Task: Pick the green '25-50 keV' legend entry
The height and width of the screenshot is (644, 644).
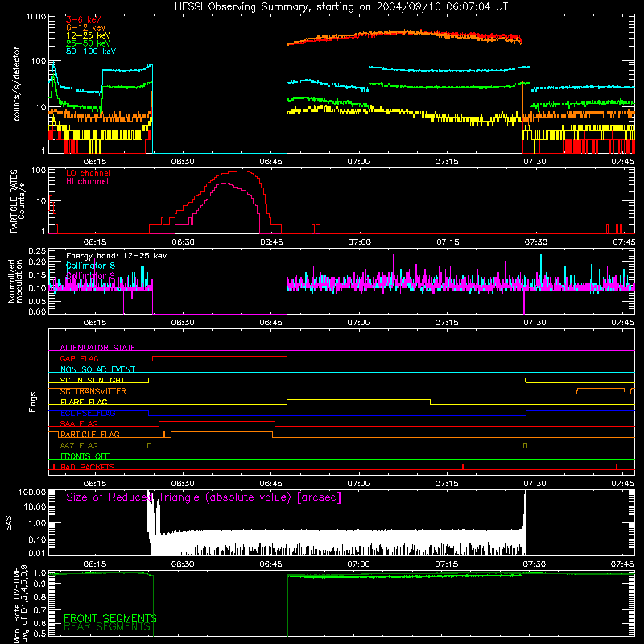Action: click(89, 43)
